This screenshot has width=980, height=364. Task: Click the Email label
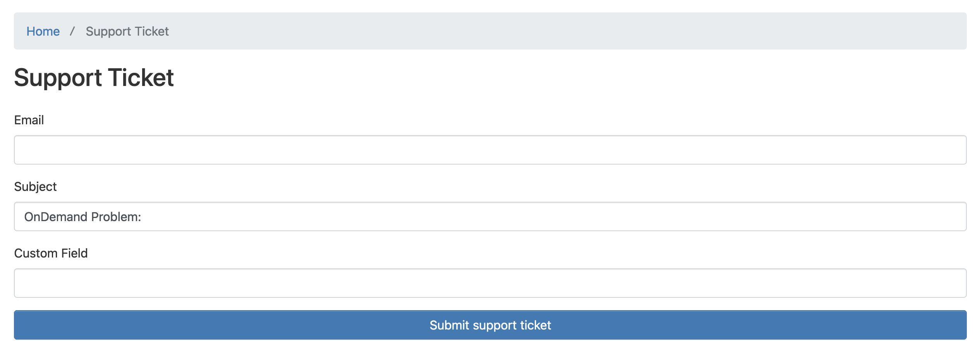[29, 120]
